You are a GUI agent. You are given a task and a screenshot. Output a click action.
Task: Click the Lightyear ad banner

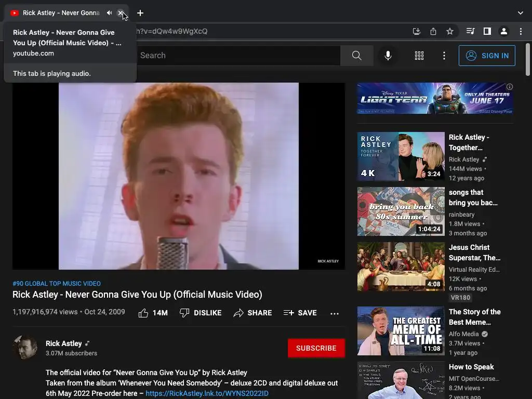[435, 98]
